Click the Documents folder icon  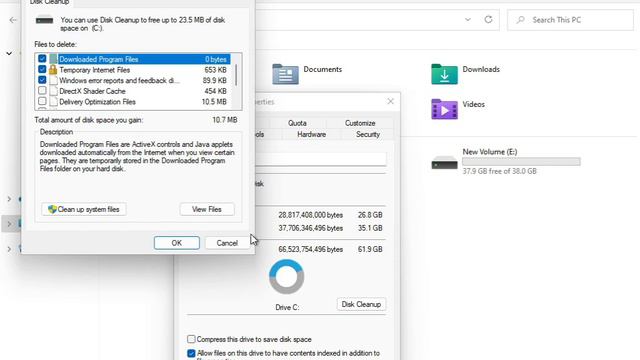point(285,74)
